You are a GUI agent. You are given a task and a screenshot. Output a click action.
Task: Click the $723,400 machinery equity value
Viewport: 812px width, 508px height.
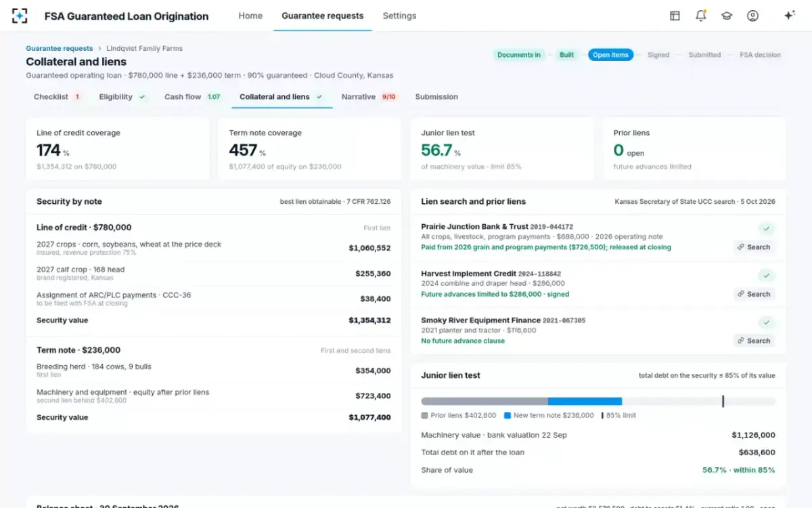point(373,396)
